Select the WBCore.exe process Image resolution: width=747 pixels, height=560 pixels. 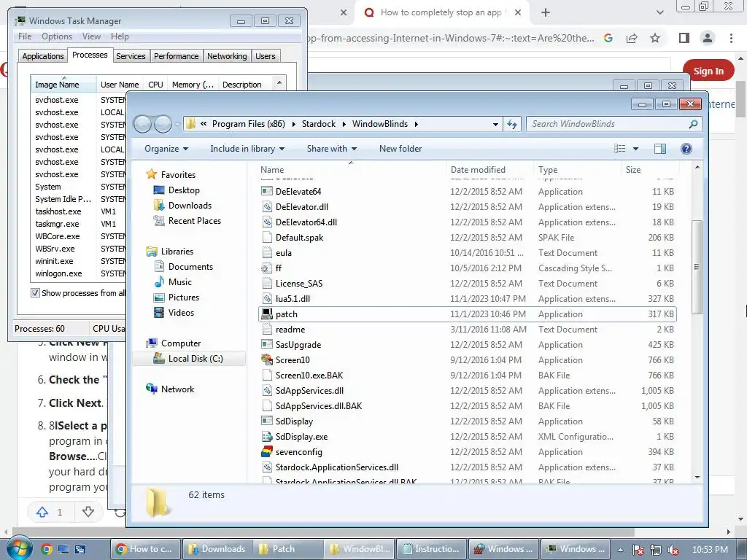point(57,236)
